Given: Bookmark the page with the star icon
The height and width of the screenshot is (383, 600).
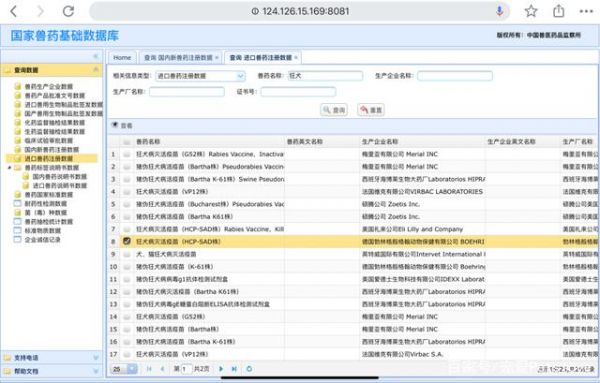Looking at the screenshot, I should tap(531, 11).
